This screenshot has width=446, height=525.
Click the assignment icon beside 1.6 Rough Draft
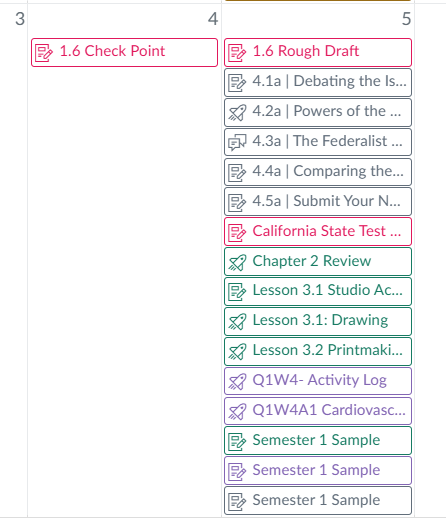[237, 53]
